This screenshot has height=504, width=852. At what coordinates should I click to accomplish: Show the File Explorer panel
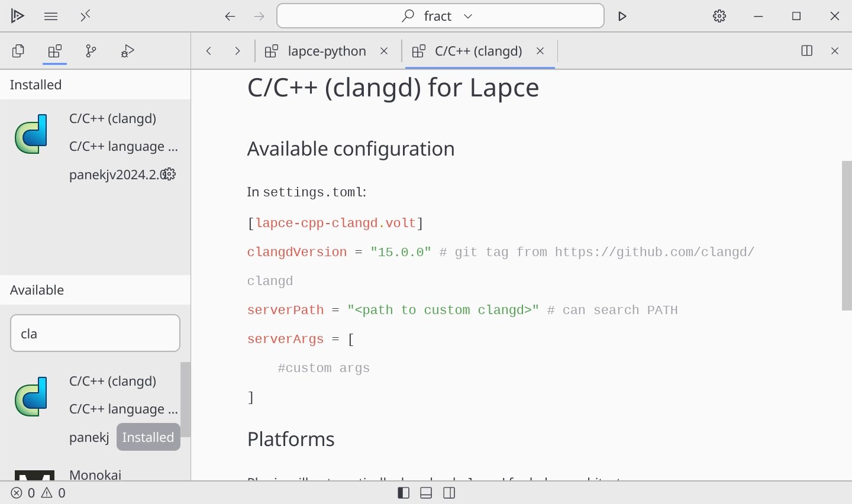(x=18, y=51)
